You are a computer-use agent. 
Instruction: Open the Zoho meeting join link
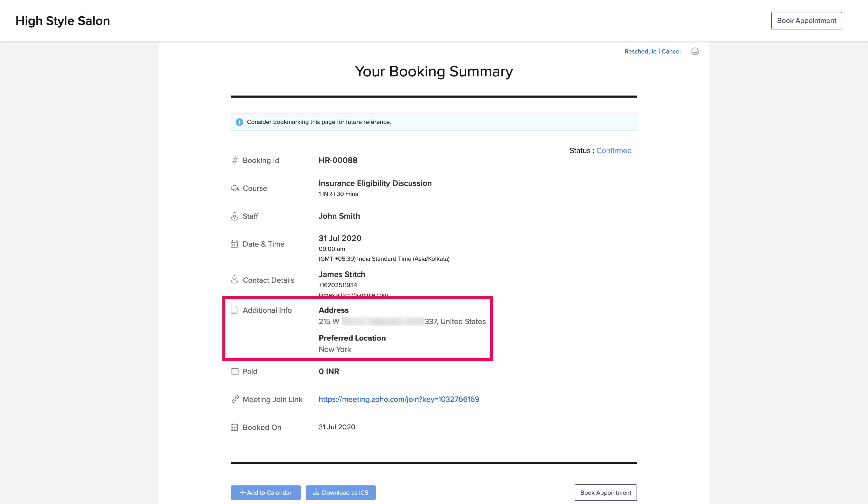click(x=399, y=399)
